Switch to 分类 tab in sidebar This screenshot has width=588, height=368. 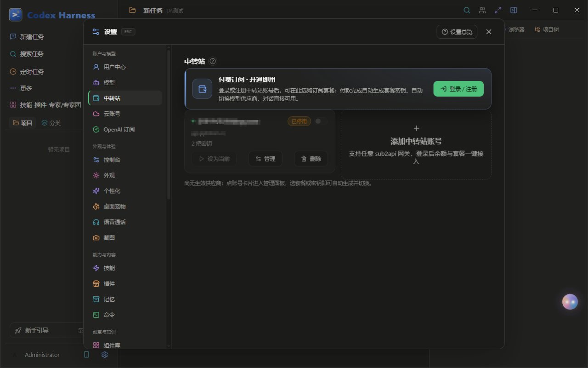[51, 123]
